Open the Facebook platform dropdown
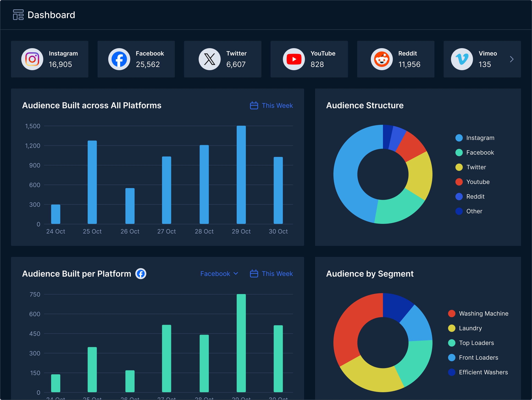The width and height of the screenshot is (532, 400). click(219, 273)
